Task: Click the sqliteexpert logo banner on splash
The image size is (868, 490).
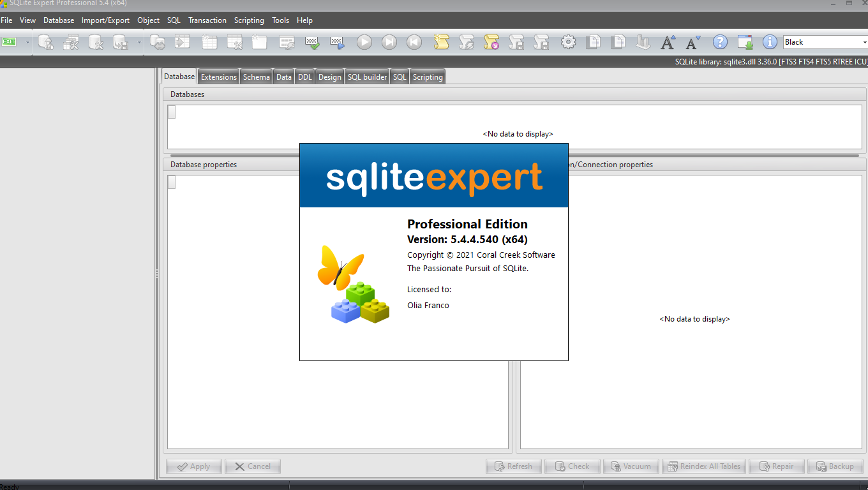Action: tap(434, 175)
